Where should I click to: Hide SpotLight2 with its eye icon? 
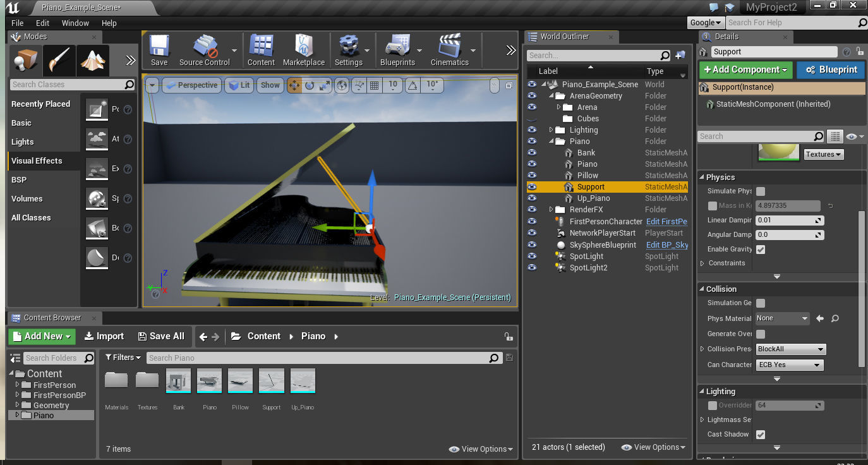[532, 268]
